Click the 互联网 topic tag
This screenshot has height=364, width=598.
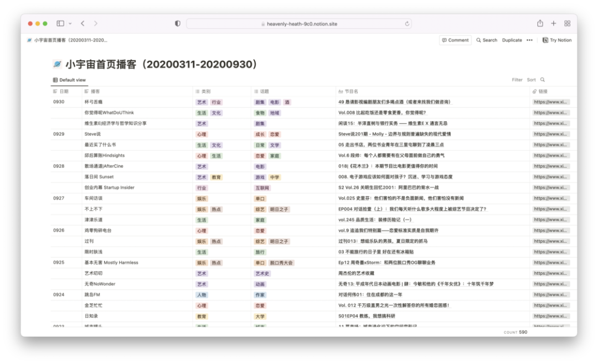(262, 188)
